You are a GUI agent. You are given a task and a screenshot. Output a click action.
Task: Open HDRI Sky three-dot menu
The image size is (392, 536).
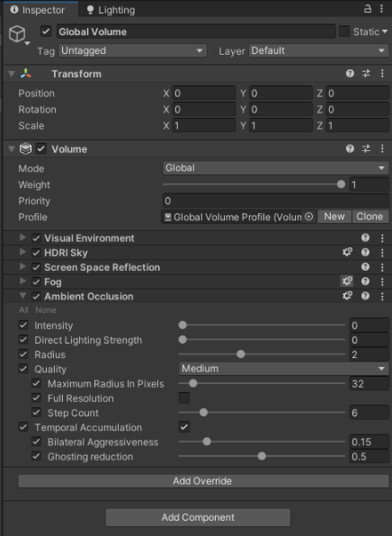tap(382, 253)
